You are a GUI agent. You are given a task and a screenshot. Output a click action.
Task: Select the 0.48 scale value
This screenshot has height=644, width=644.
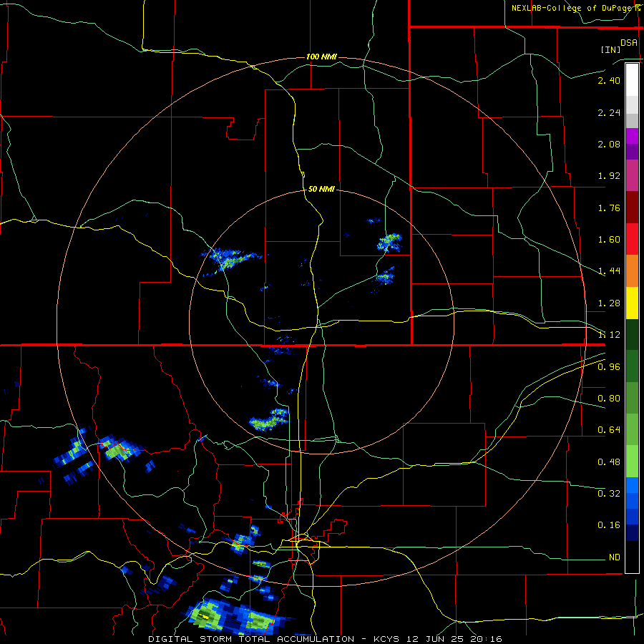[609, 462]
